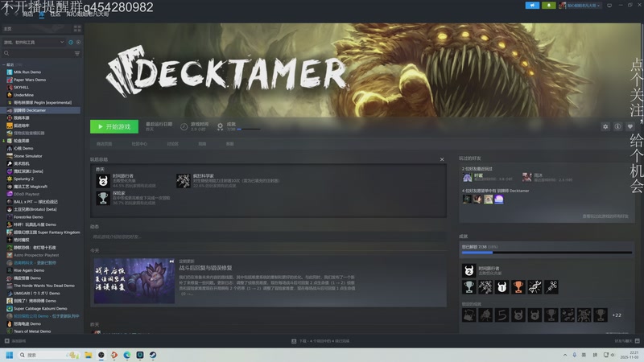Toggle the ready-to-play filter icon
Image resolution: width=644 pixels, height=362 pixels.
(x=78, y=43)
